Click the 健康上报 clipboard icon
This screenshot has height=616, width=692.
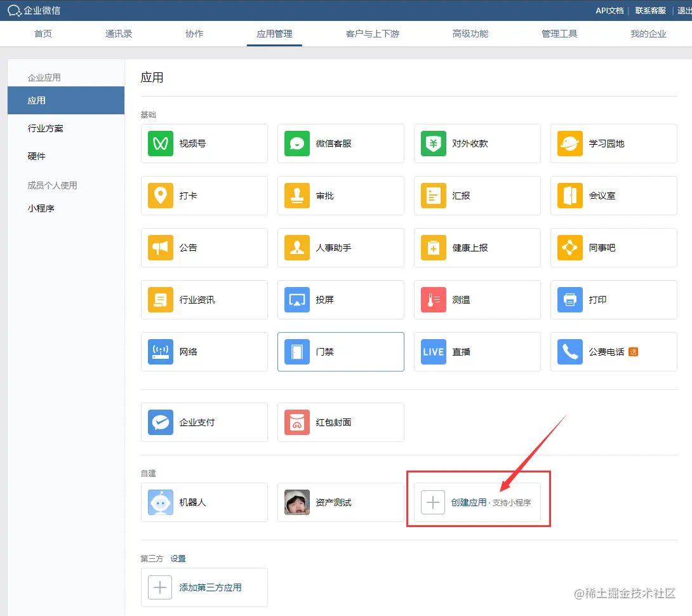tap(434, 248)
